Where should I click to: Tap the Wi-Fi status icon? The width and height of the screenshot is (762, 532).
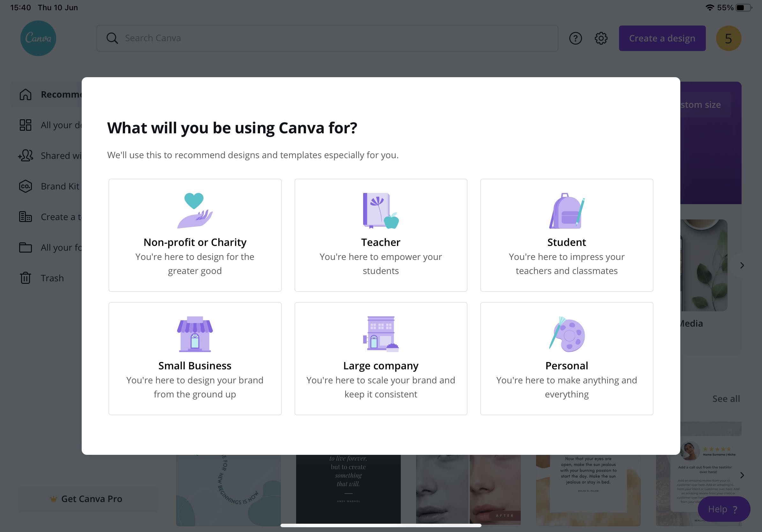coord(710,7)
